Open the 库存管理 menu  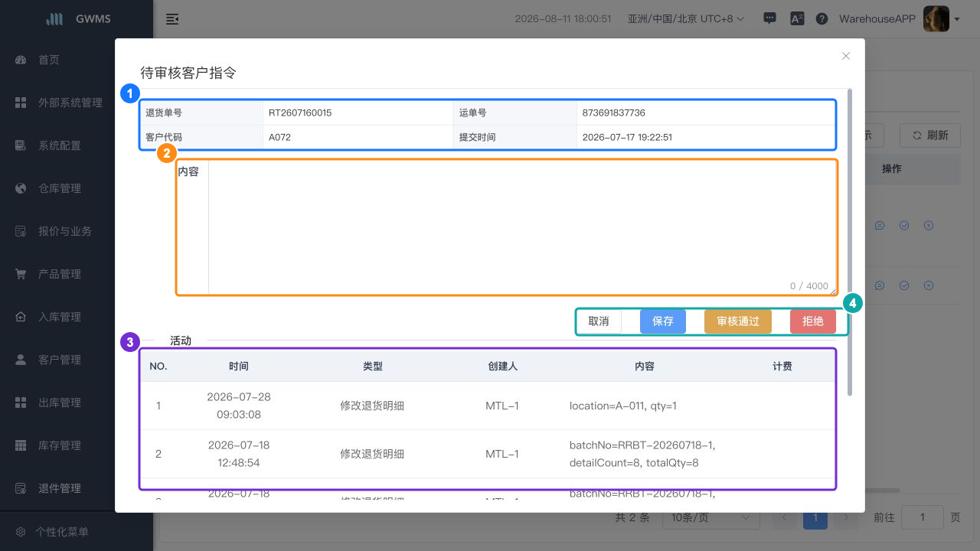click(60, 445)
